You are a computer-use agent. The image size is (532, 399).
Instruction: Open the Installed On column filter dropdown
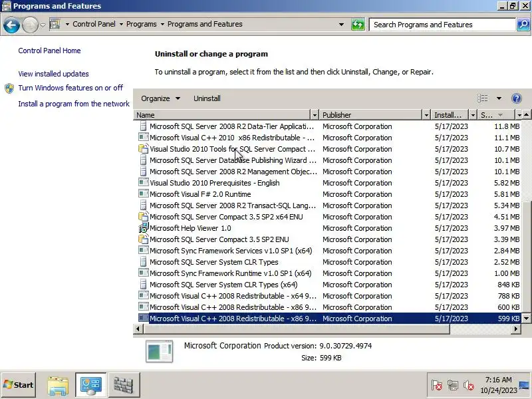473,115
